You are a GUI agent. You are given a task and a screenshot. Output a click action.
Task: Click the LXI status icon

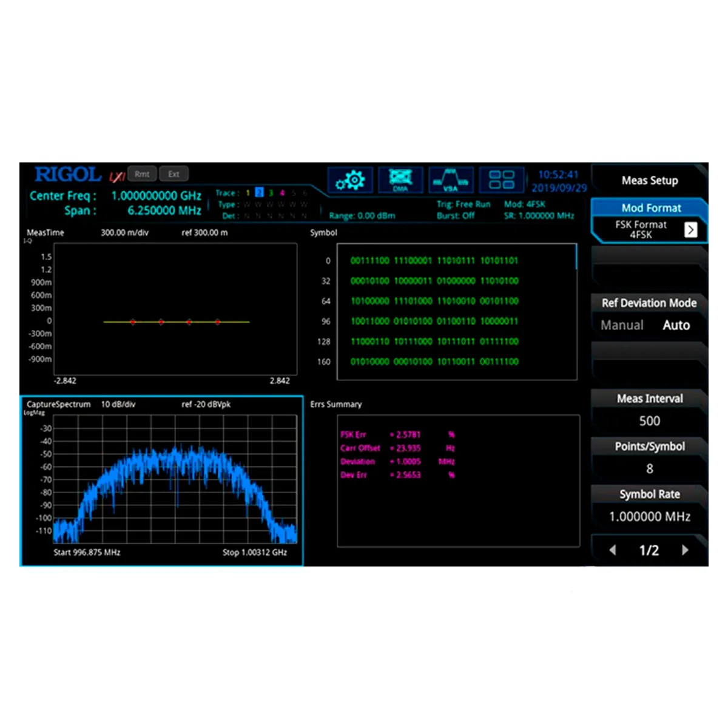(116, 177)
